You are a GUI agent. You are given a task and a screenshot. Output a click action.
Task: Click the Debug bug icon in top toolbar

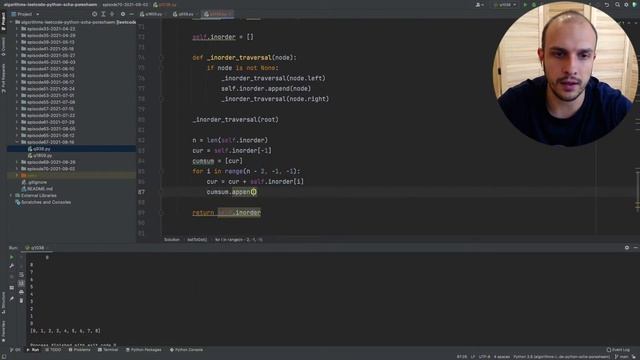point(534,4)
